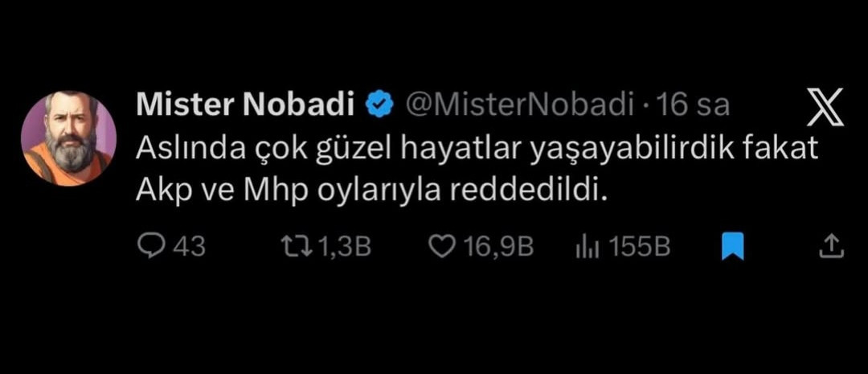Click the view count 155B
The width and height of the screenshot is (868, 374).
[x=639, y=246]
